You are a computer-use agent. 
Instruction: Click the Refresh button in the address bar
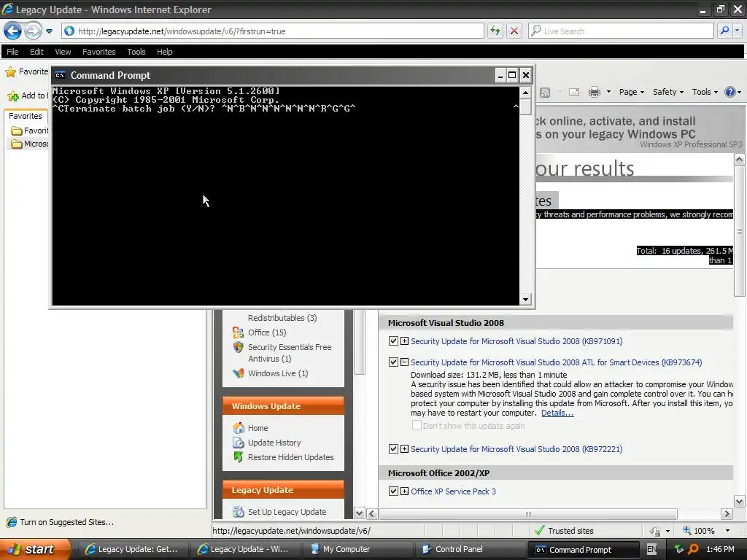click(x=495, y=31)
